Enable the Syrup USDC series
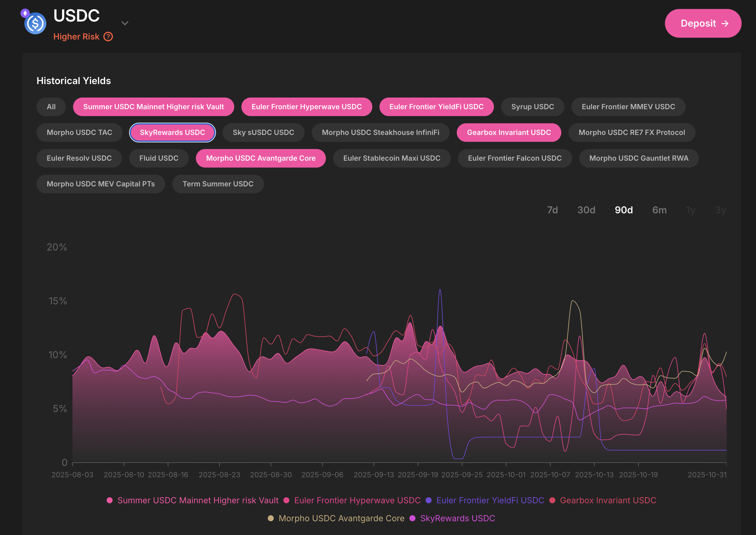This screenshot has width=756, height=535. [532, 107]
